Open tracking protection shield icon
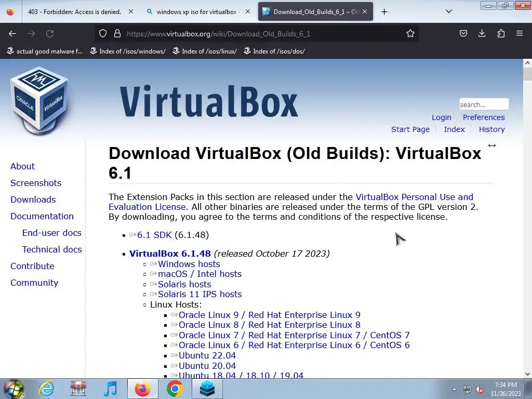Screen dimensions: 532x399 click(103, 33)
